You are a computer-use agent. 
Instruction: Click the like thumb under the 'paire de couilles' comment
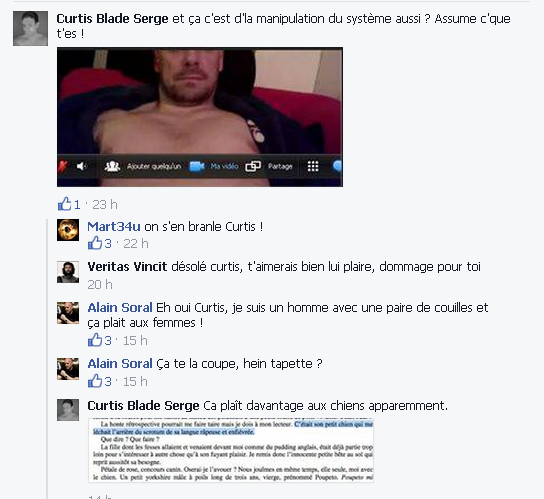click(95, 340)
